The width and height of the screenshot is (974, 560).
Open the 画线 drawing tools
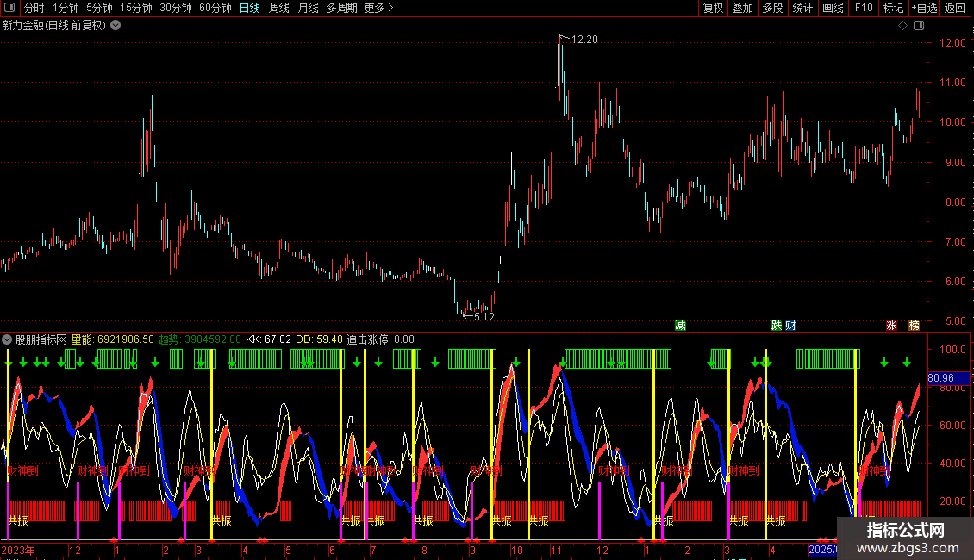[833, 8]
